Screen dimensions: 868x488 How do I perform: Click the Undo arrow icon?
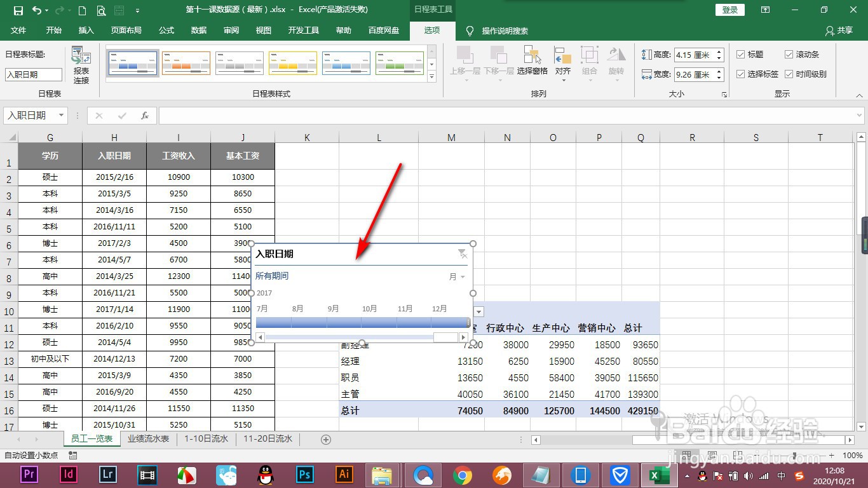37,10
